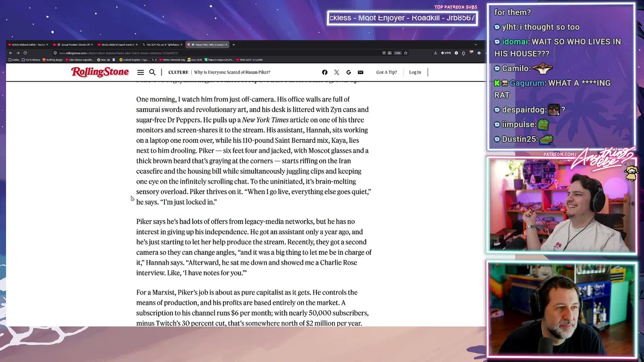This screenshot has height=362, width=644.
Task: Click chat username ylht
Action: tap(509, 27)
